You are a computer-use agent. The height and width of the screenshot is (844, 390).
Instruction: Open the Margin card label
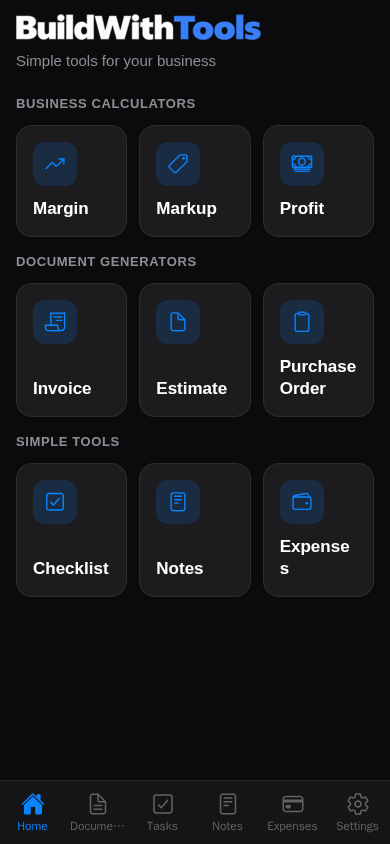[x=61, y=208]
